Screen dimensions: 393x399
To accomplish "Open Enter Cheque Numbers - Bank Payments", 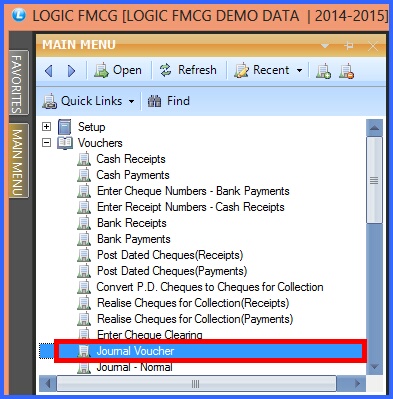I will [x=193, y=191].
